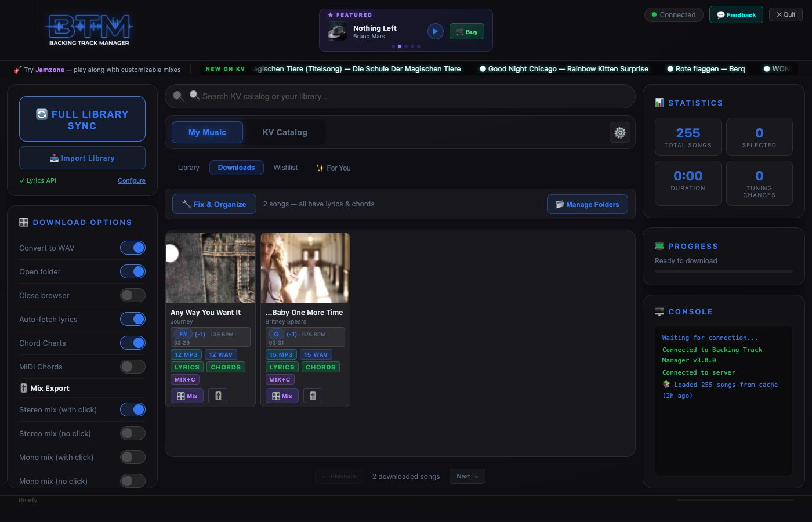Screen dimensions: 812x522
Task: Click Rote flaggen ticker item
Action: pos(706,68)
